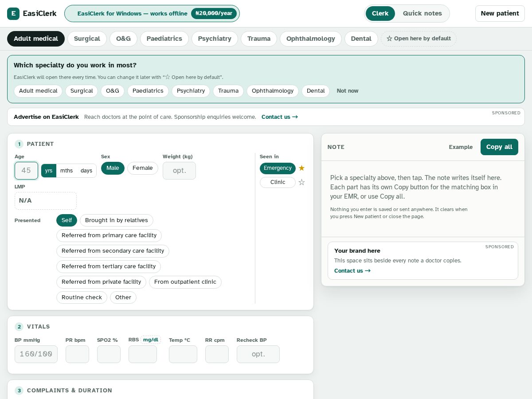Click the SPO2 % field
This screenshot has height=399, width=532.
pos(109,354)
